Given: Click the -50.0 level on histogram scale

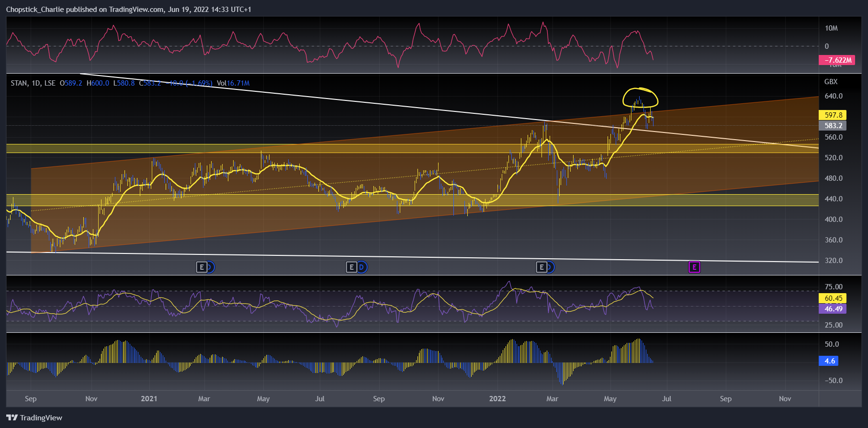Looking at the screenshot, I should (x=834, y=381).
